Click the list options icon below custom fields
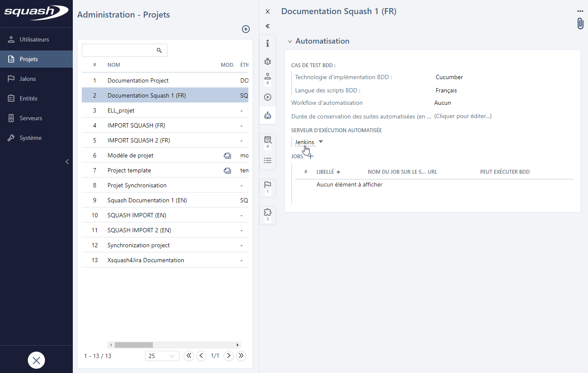Viewport: 588px width, 373px height. [x=267, y=160]
